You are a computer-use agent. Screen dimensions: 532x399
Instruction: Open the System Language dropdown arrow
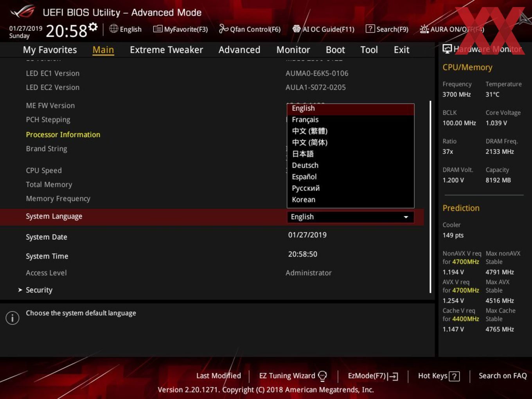click(406, 217)
